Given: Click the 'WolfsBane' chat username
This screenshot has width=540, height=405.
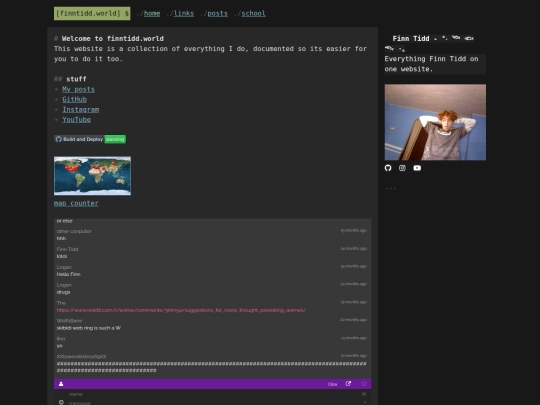Looking at the screenshot, I should pyautogui.click(x=69, y=321).
